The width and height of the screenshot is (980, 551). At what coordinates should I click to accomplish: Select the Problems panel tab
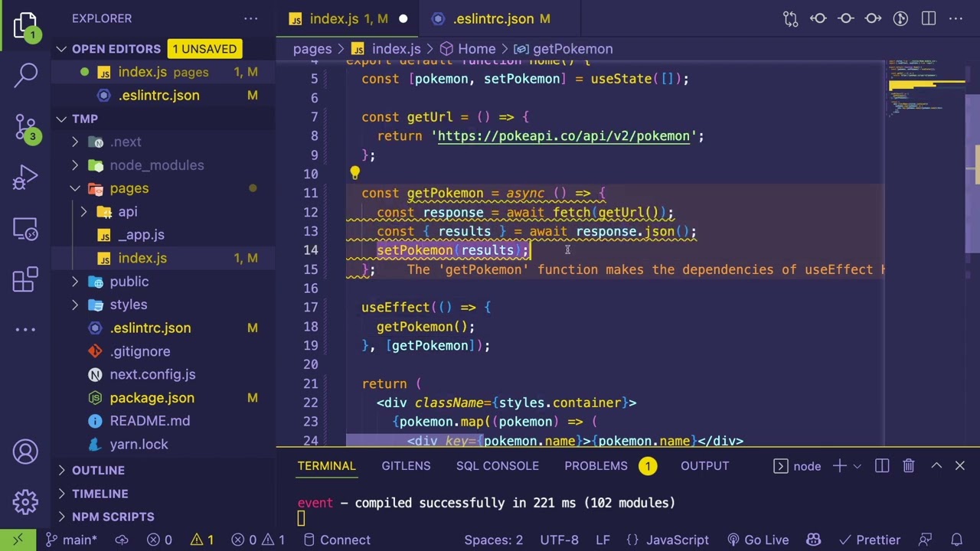610,466
